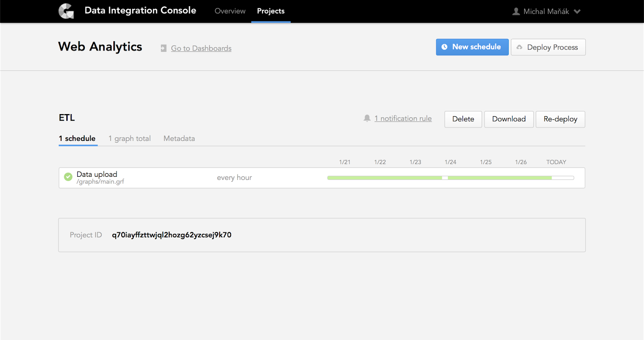This screenshot has width=644, height=340.
Task: Click the Project ID value q70iayffzttwjql2hozg62yzcsej9k70
Action: pyautogui.click(x=172, y=235)
